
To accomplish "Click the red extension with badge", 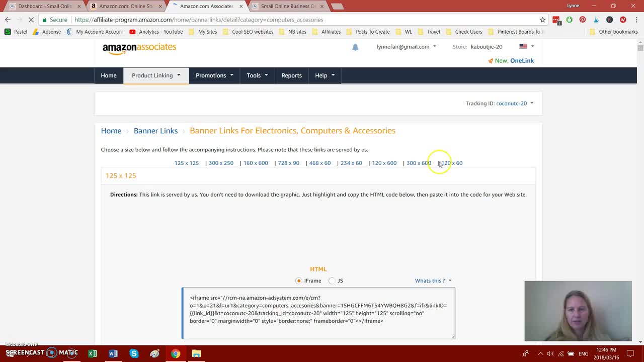I will pos(556,20).
